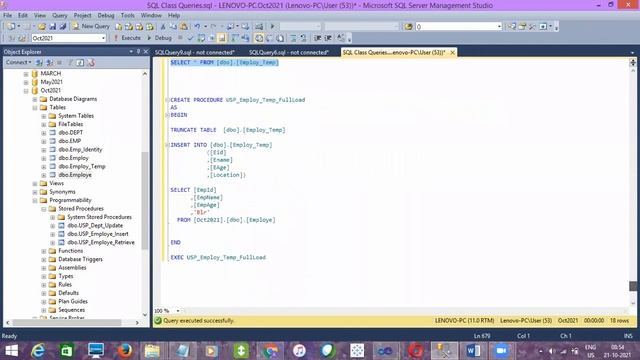640x360 pixels.
Task: Select dbo.USP_Dept_Update stored procedure
Action: [x=95, y=225]
